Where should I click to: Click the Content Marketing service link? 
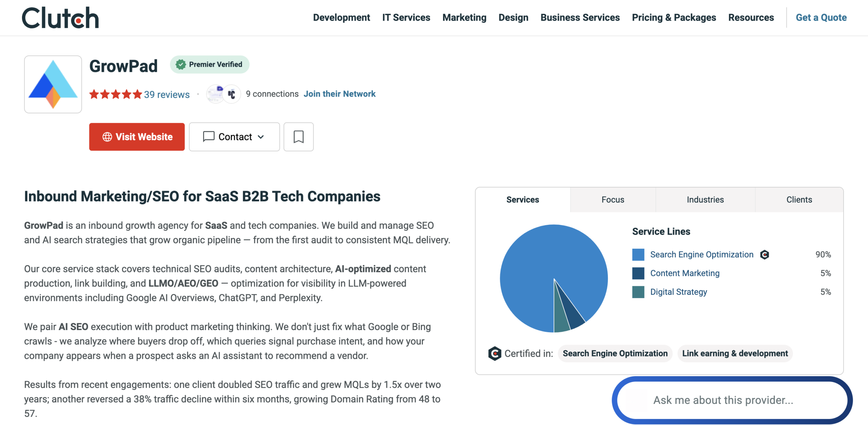click(685, 273)
